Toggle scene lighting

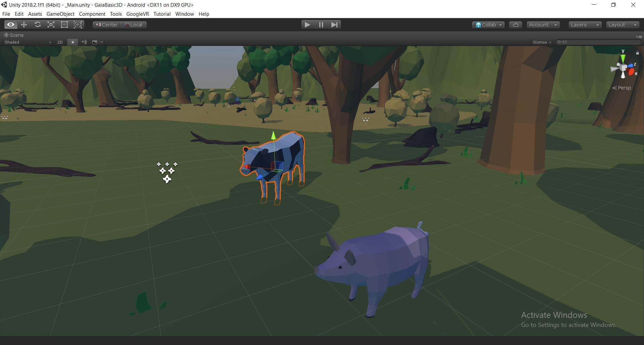point(72,42)
